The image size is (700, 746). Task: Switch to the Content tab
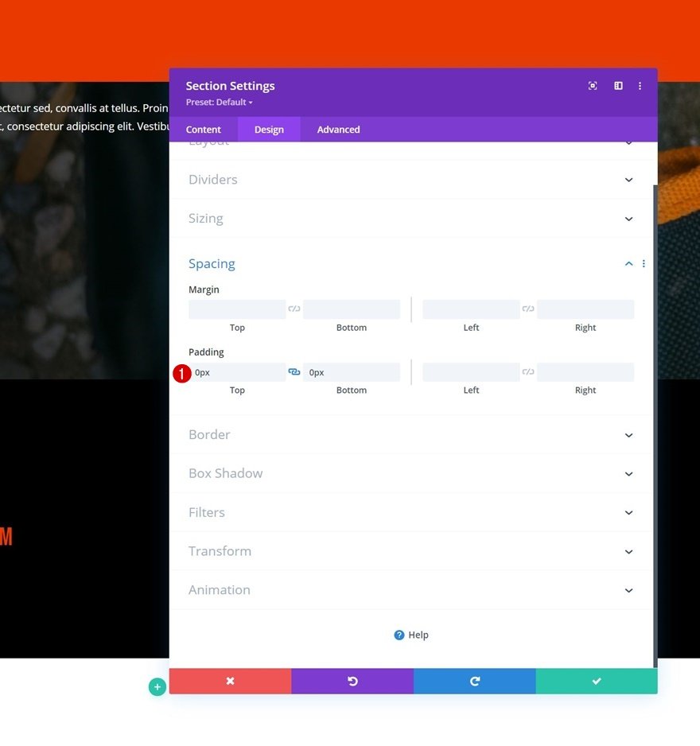point(203,130)
